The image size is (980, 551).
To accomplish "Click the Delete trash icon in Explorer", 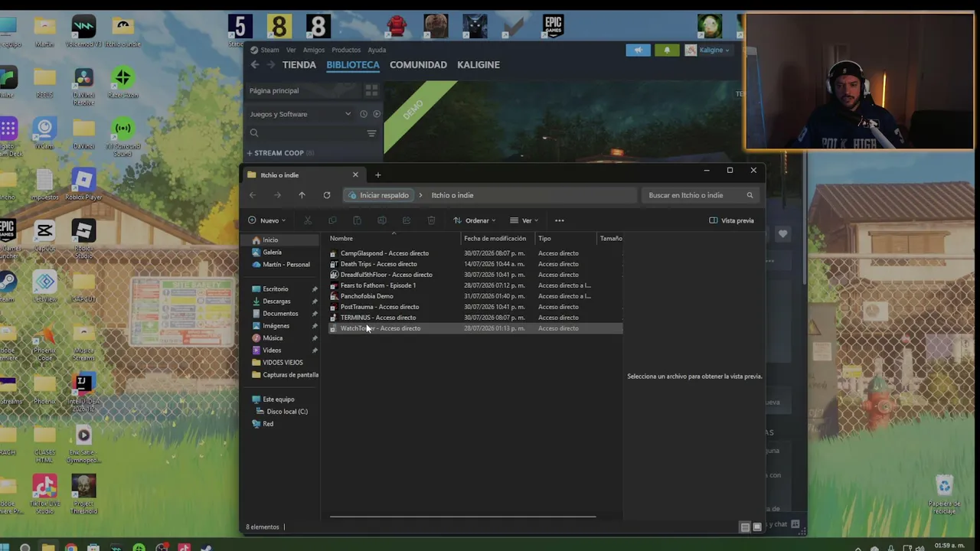I will 431,220.
